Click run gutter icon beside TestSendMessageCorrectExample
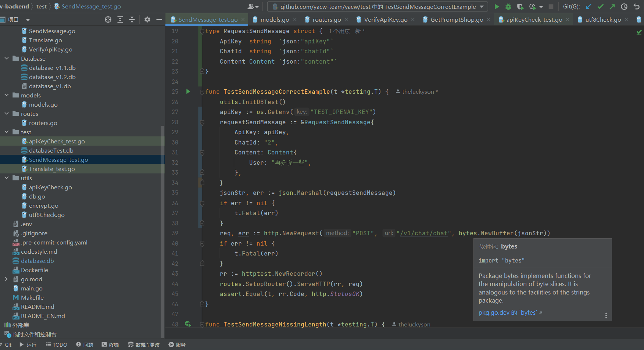This screenshot has height=350, width=644. coord(188,92)
